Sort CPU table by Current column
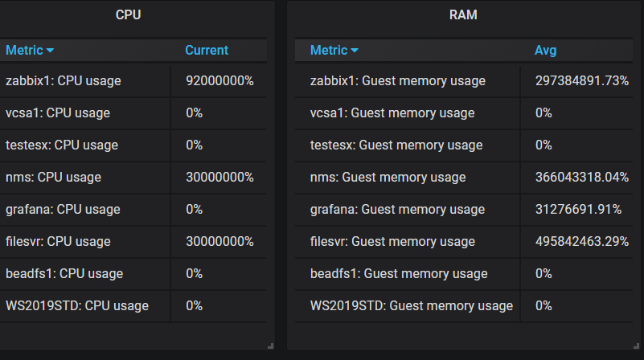 (x=207, y=50)
